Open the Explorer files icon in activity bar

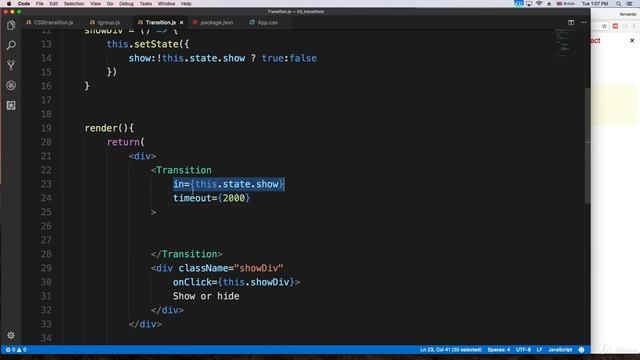[x=11, y=25]
